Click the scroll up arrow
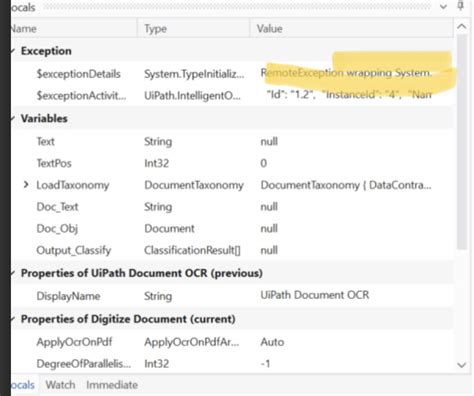This screenshot has height=396, width=474. (x=462, y=27)
